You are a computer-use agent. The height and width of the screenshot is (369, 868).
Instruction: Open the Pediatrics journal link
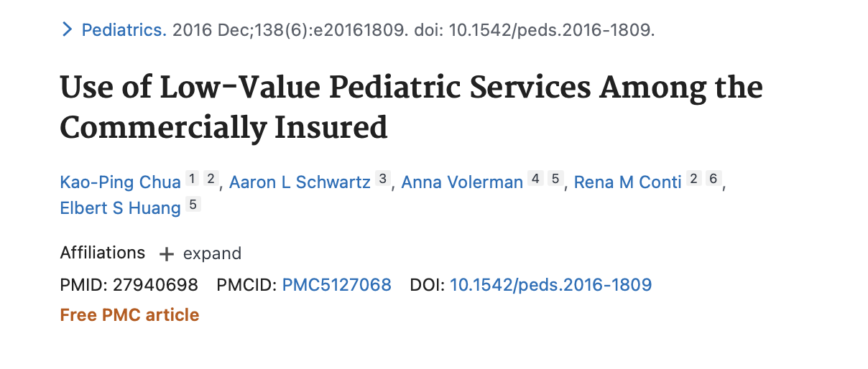124,30
